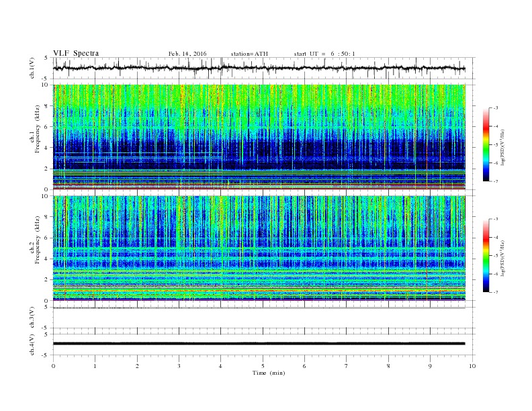The image size is (532, 411).
Task: Click time axis tick label '8'
Action: point(388,366)
